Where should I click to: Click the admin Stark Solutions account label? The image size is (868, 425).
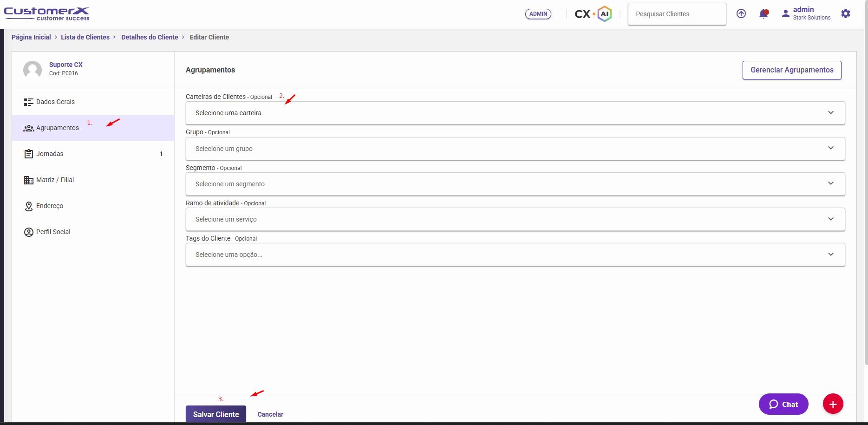tap(812, 13)
